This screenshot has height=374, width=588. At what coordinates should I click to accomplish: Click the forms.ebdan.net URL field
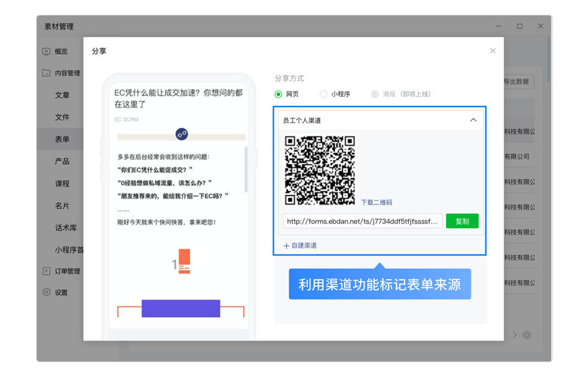(363, 221)
